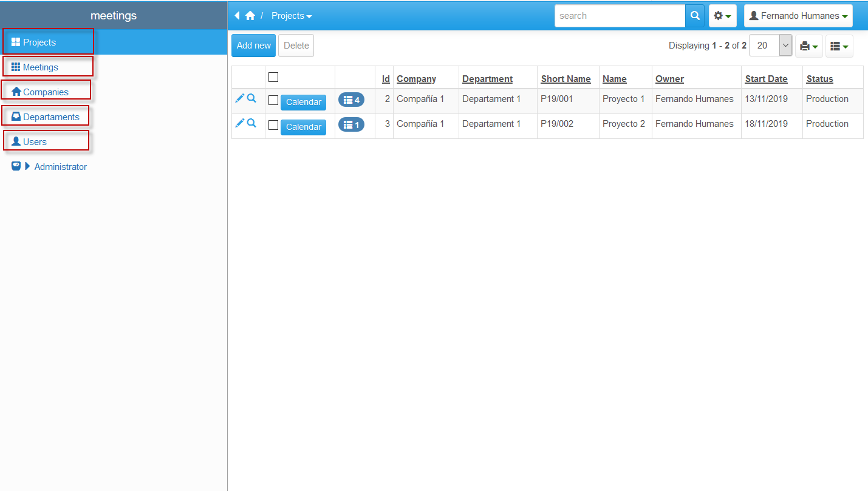Click the Departaments inbox icon in sidebar
Screen dimensions: 868x491
(x=16, y=117)
